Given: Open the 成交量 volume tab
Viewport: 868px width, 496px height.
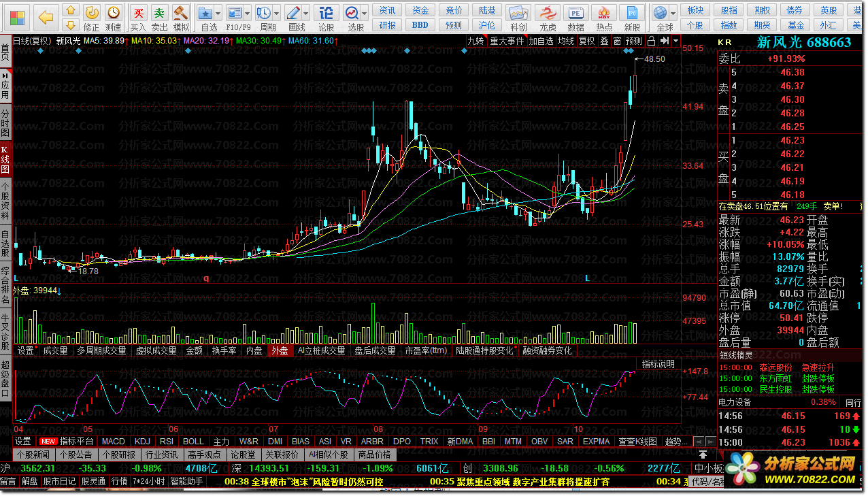Looking at the screenshot, I should (x=56, y=351).
